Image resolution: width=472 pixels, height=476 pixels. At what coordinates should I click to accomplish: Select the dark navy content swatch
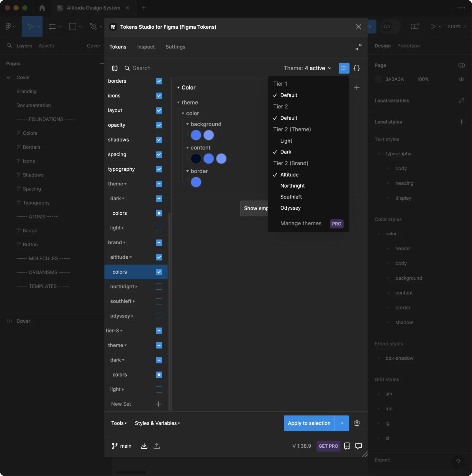point(196,159)
